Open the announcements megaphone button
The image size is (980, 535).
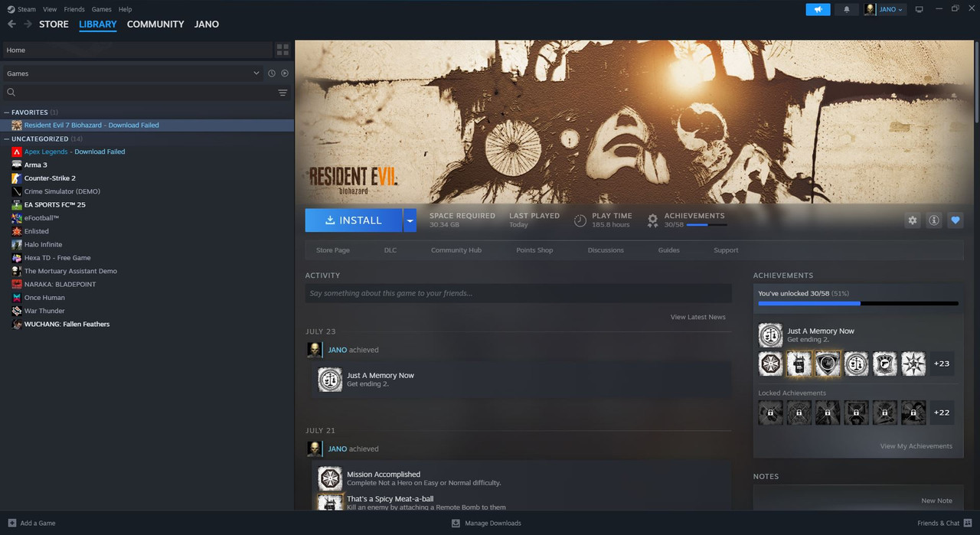pos(818,9)
